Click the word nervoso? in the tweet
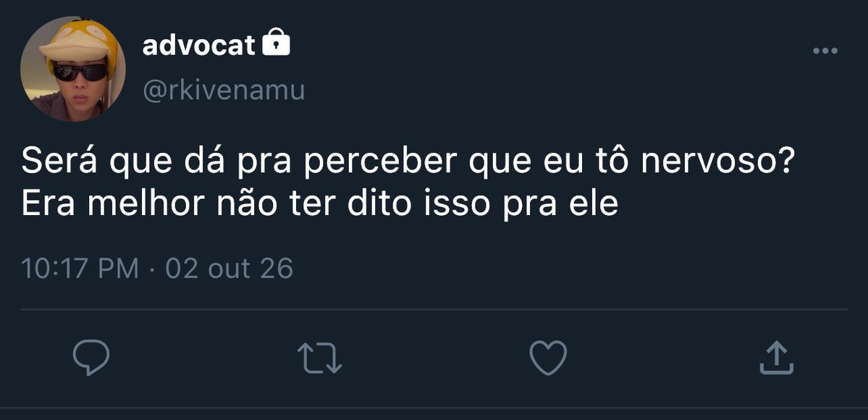868x420 pixels. click(x=718, y=162)
